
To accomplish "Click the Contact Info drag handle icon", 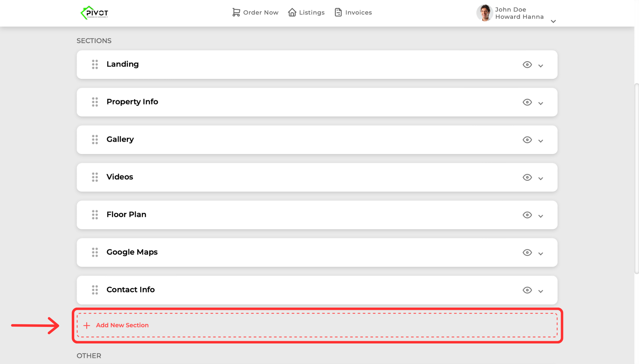I will 95,290.
